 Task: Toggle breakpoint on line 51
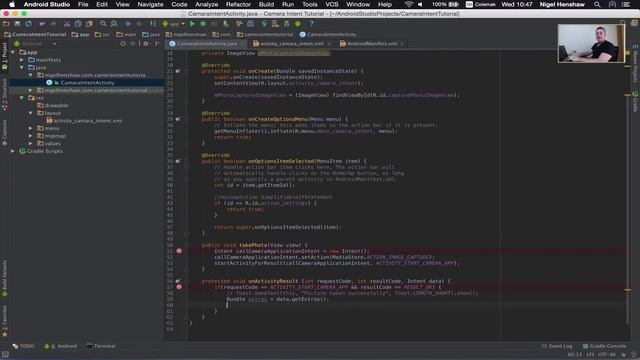pyautogui.click(x=179, y=251)
